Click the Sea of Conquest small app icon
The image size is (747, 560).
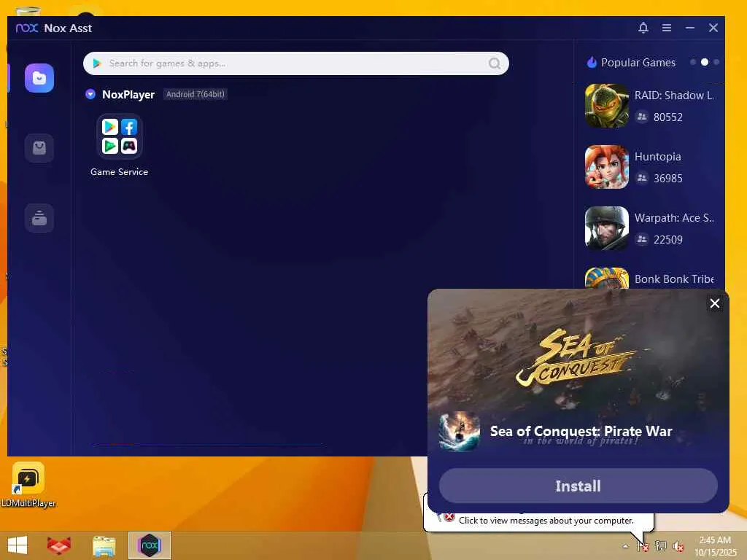point(460,432)
